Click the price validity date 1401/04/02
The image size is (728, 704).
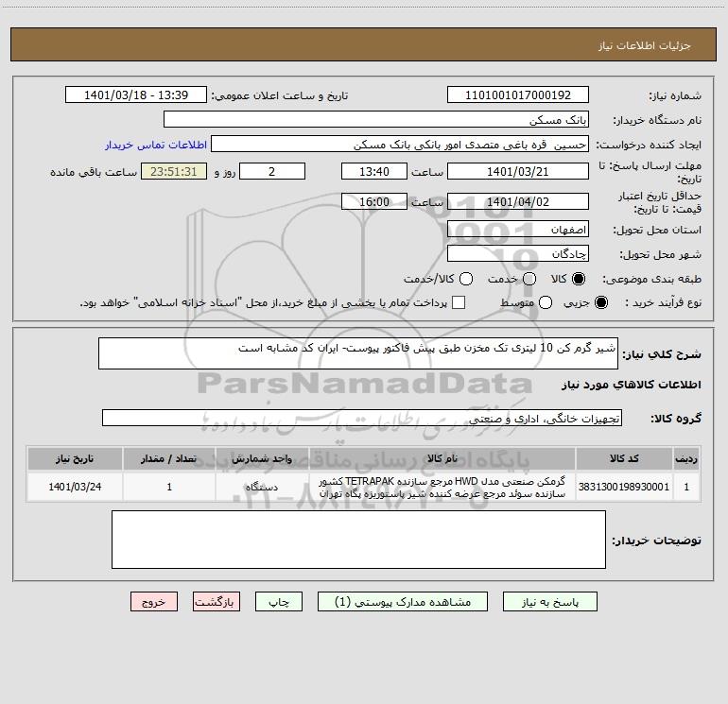pos(518,201)
